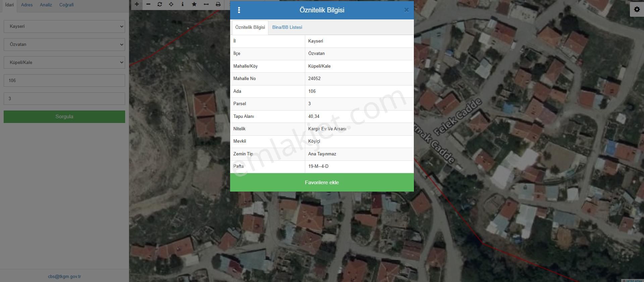This screenshot has height=282, width=644.
Task: Select the İlçe value Özvatan in table
Action: (316, 54)
